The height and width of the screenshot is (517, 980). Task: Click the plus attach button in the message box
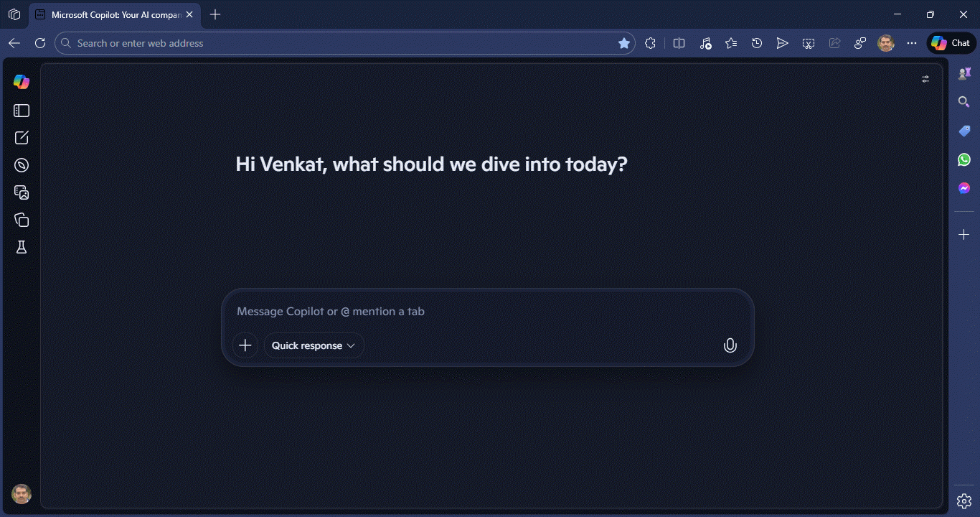(x=245, y=345)
